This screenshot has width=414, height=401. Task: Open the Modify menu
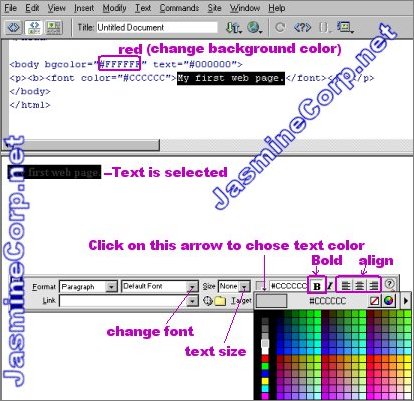coord(114,8)
